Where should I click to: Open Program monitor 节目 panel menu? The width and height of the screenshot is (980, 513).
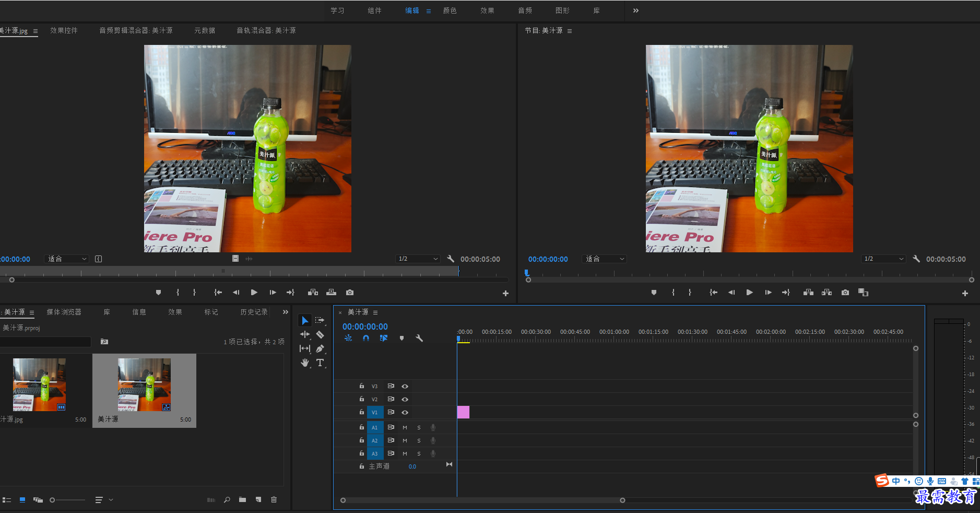click(570, 31)
